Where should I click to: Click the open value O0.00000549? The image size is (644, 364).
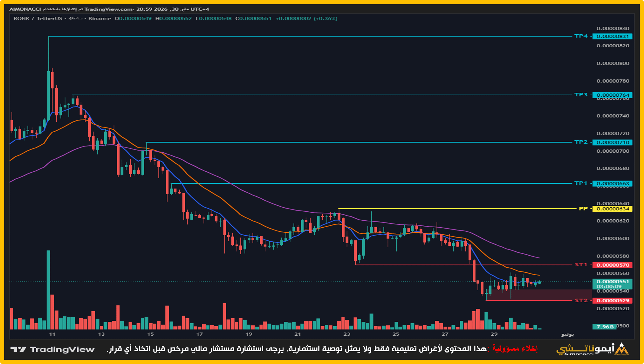[133, 18]
